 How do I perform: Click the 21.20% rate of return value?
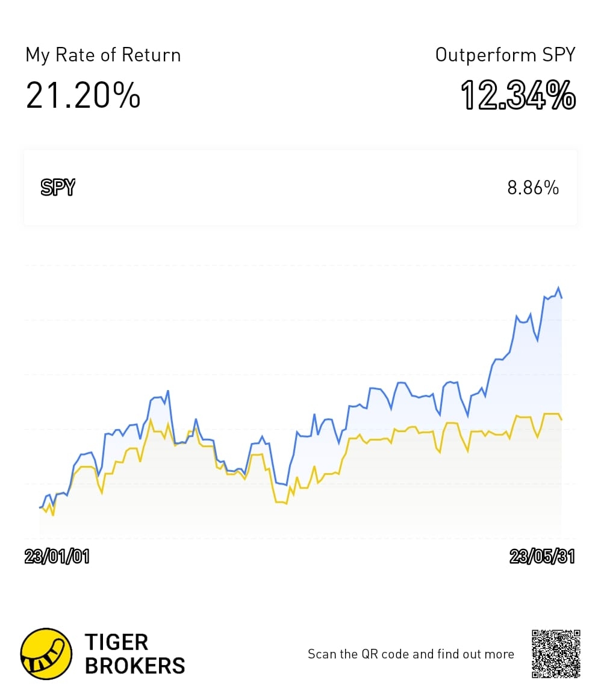[x=83, y=95]
